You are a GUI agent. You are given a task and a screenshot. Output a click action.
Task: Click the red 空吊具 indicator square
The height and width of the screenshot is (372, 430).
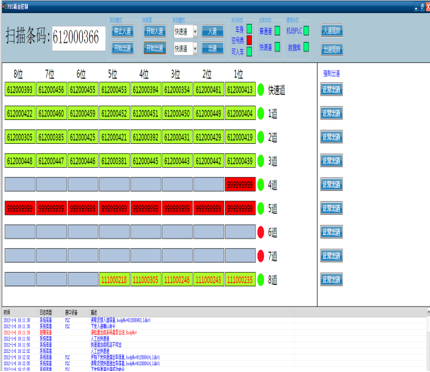pos(249,40)
